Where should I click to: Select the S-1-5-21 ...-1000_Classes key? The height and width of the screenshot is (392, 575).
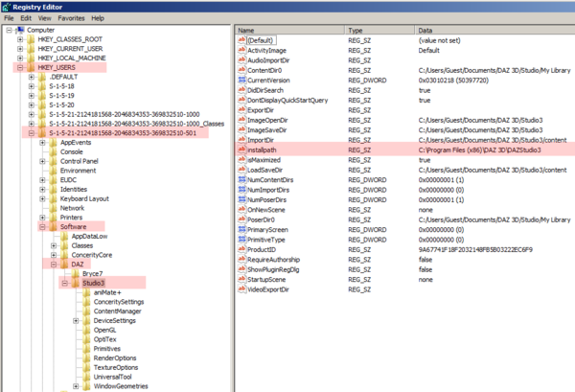pyautogui.click(x=136, y=124)
